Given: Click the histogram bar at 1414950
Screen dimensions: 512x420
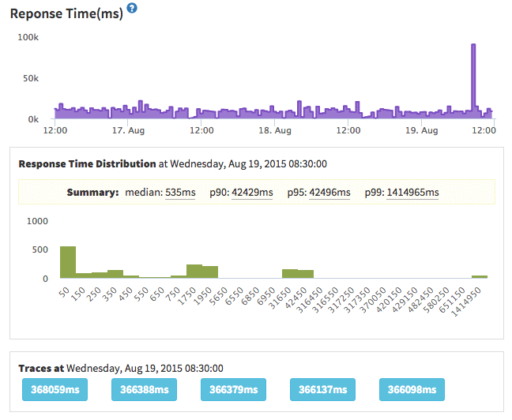Looking at the screenshot, I should click(x=480, y=276).
